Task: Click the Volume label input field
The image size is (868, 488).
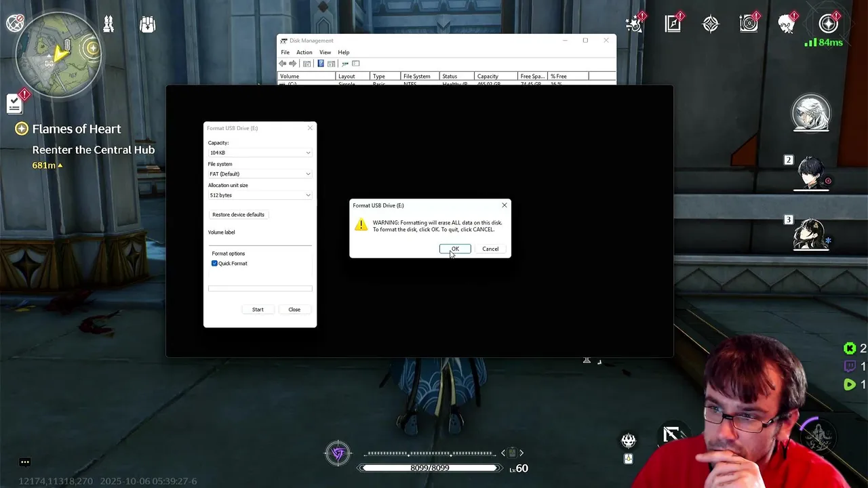Action: pos(260,241)
